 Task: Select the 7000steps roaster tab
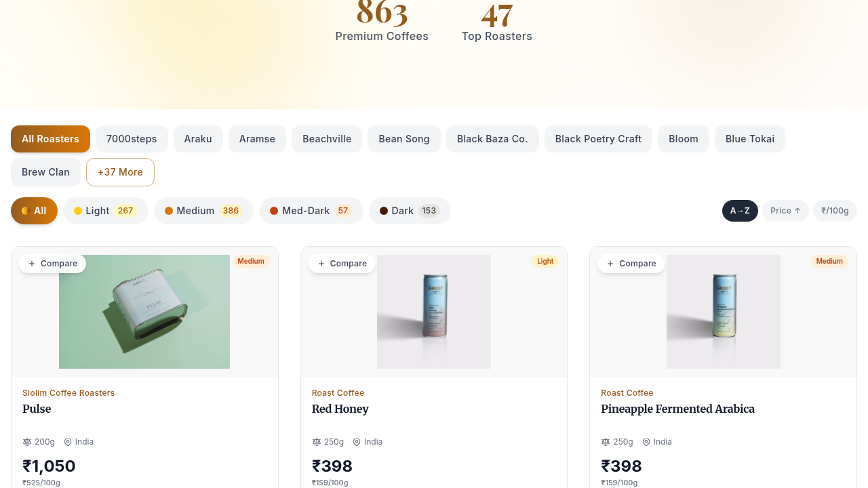click(132, 139)
